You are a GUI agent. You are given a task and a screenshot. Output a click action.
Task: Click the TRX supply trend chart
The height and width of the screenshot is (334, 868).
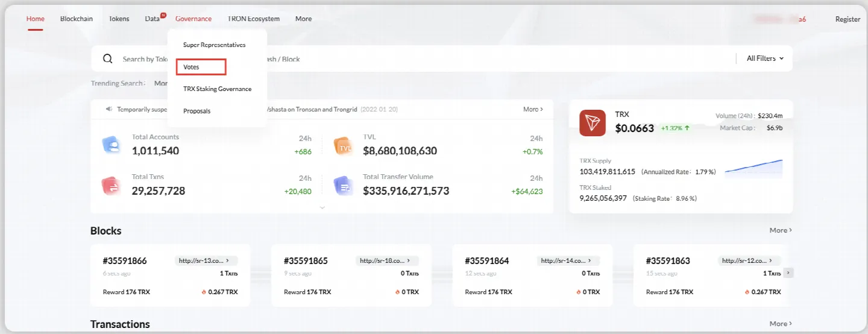point(753,169)
